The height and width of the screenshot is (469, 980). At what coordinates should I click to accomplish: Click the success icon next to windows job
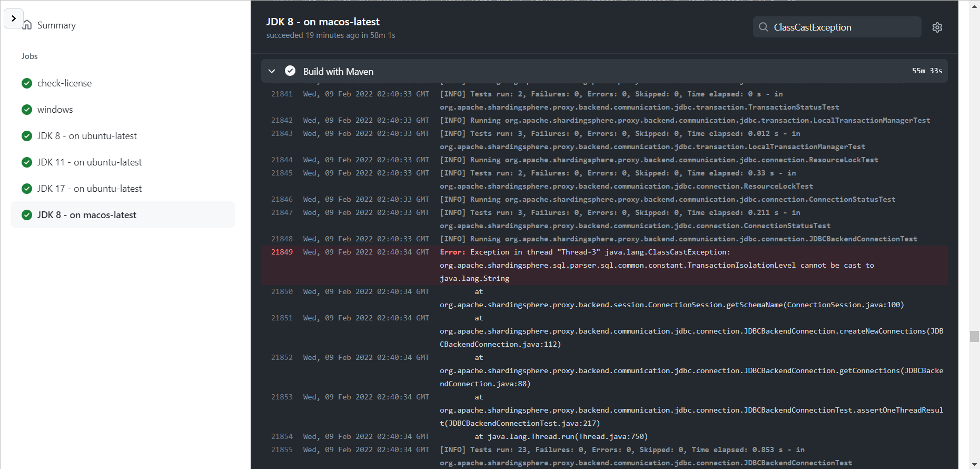[x=27, y=110]
